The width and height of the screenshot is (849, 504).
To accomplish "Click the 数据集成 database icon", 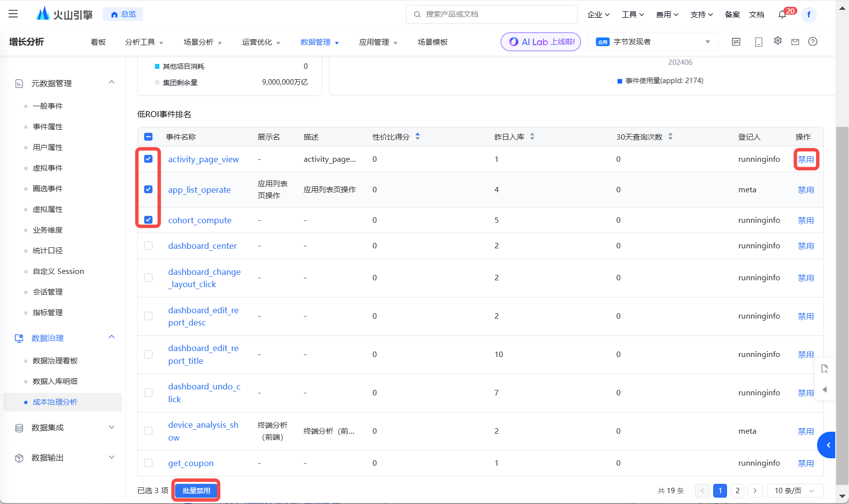I will pos(19,428).
